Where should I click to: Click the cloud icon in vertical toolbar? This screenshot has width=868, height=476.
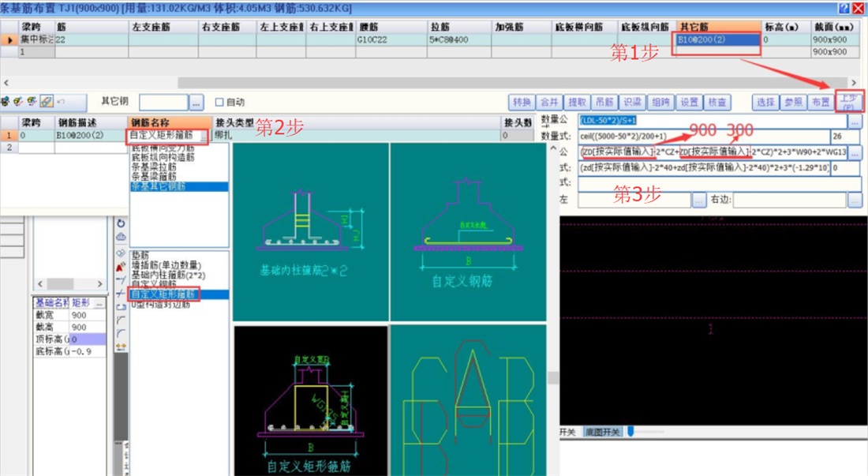(x=121, y=237)
